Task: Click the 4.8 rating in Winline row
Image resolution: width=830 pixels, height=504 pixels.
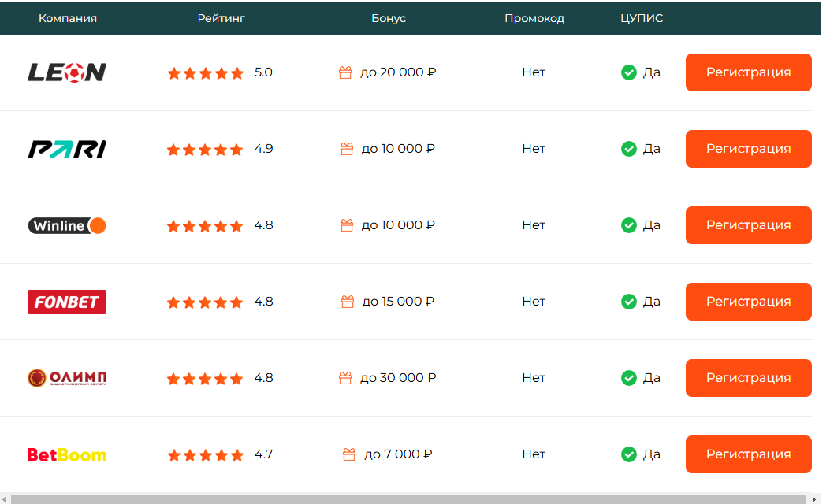Action: pyautogui.click(x=263, y=225)
